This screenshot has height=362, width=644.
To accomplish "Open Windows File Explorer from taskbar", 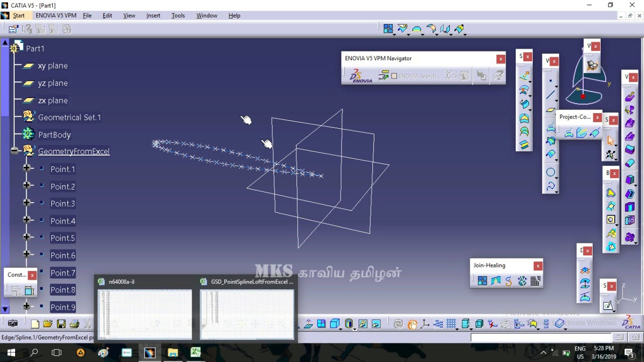I will click(173, 352).
